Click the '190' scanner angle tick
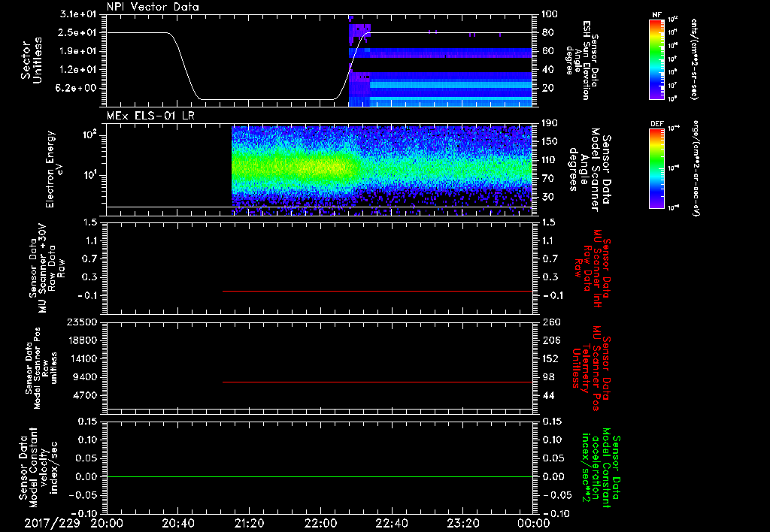 (550, 123)
